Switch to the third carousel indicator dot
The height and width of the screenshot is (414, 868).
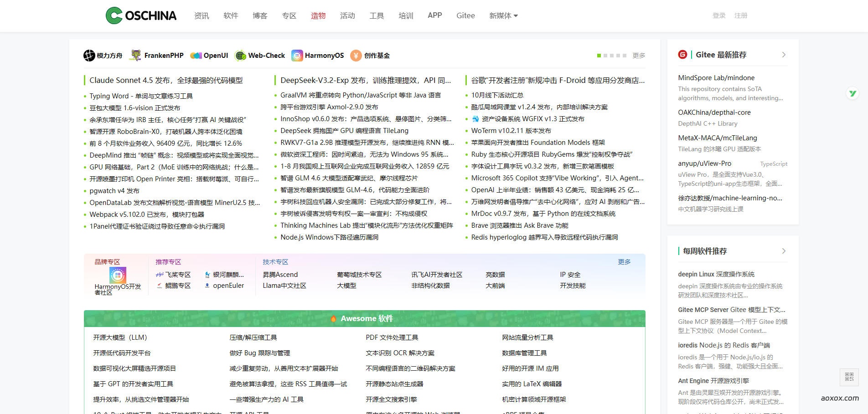coord(612,56)
